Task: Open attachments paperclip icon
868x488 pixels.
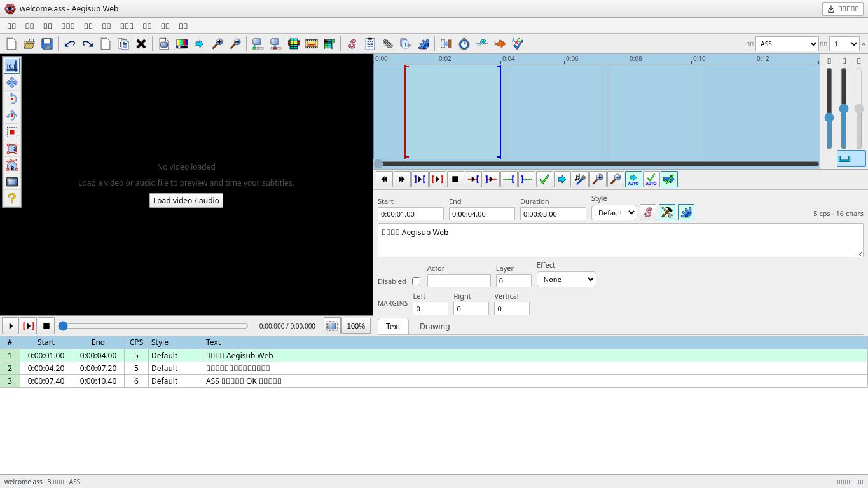Action: click(x=387, y=44)
